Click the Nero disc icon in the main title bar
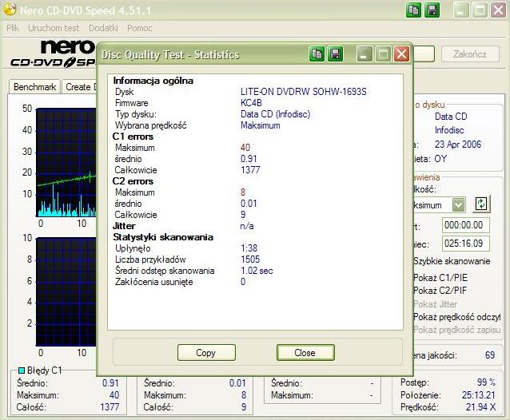510x420 pixels. pos(9,9)
